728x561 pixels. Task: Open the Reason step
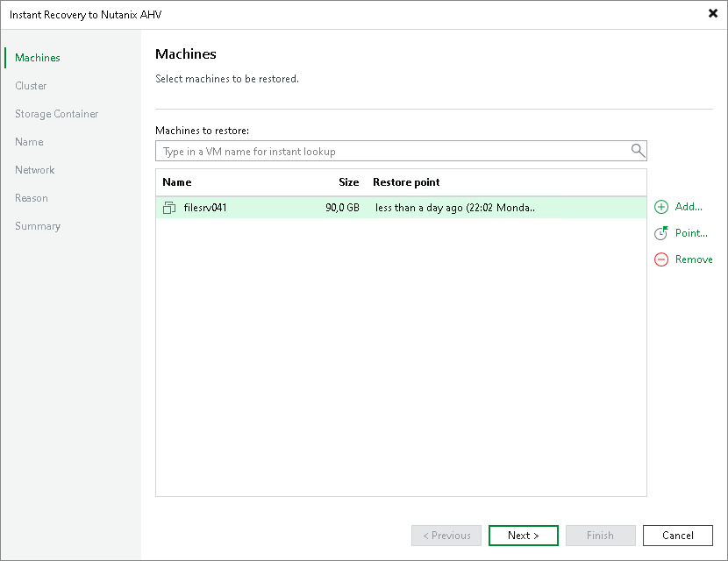32,198
